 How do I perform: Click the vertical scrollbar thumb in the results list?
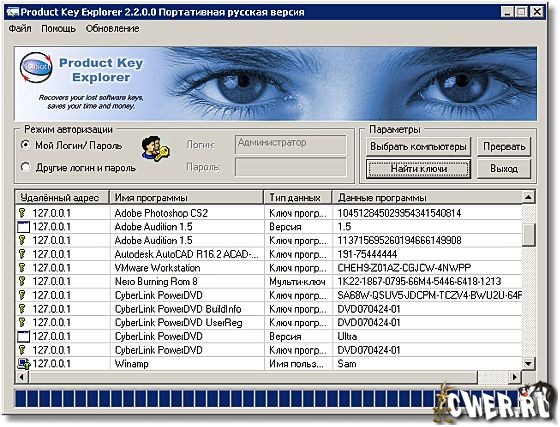pos(528,234)
